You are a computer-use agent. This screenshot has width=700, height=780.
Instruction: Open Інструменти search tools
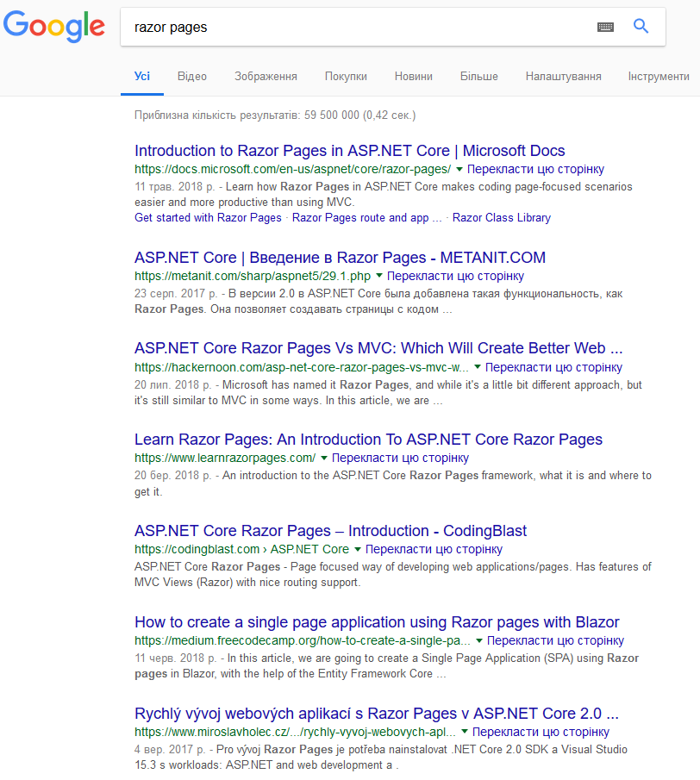click(x=659, y=76)
